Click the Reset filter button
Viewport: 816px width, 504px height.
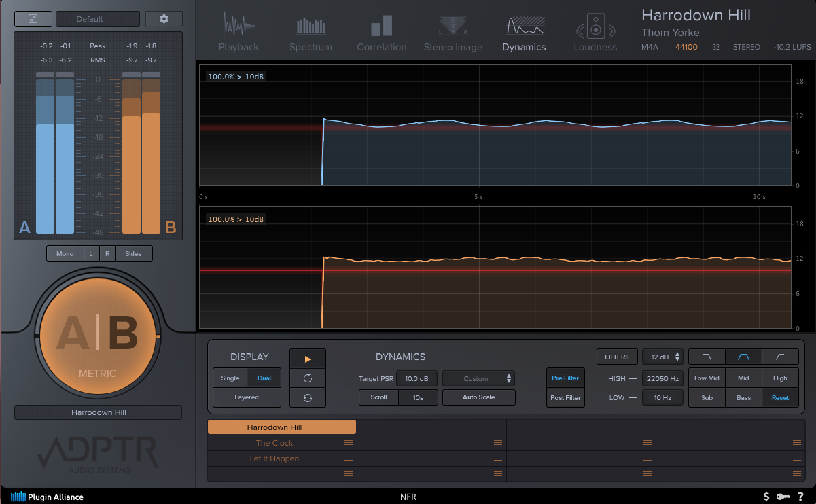(x=780, y=397)
